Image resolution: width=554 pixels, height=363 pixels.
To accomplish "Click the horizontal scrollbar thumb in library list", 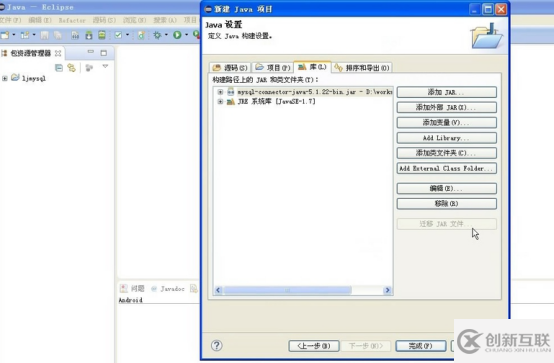I will [x=288, y=290].
